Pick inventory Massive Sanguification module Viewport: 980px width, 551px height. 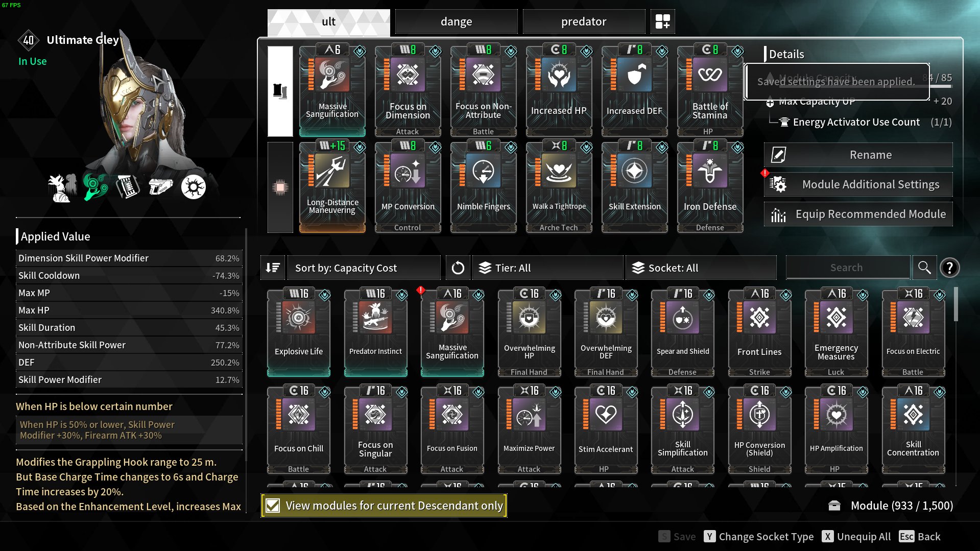[x=452, y=332]
